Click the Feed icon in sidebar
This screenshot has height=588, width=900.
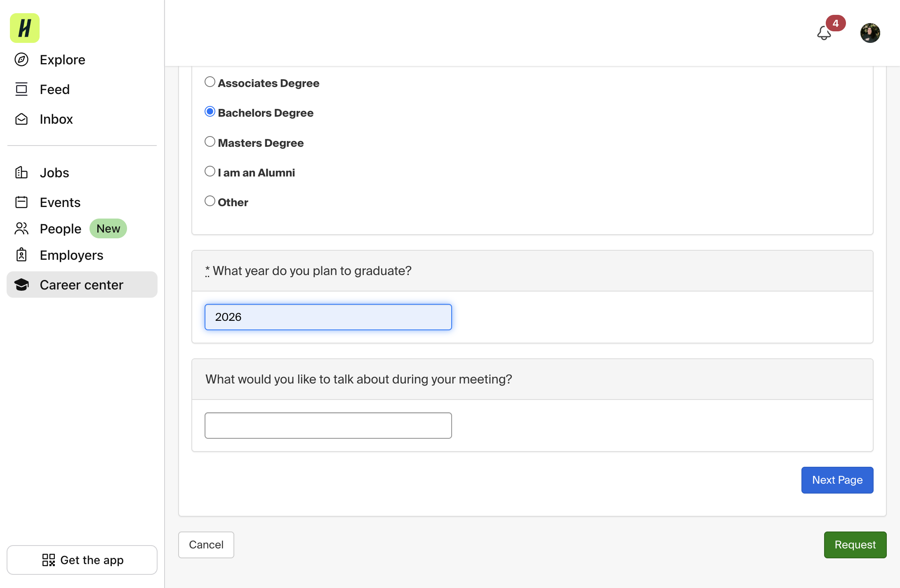coord(21,89)
